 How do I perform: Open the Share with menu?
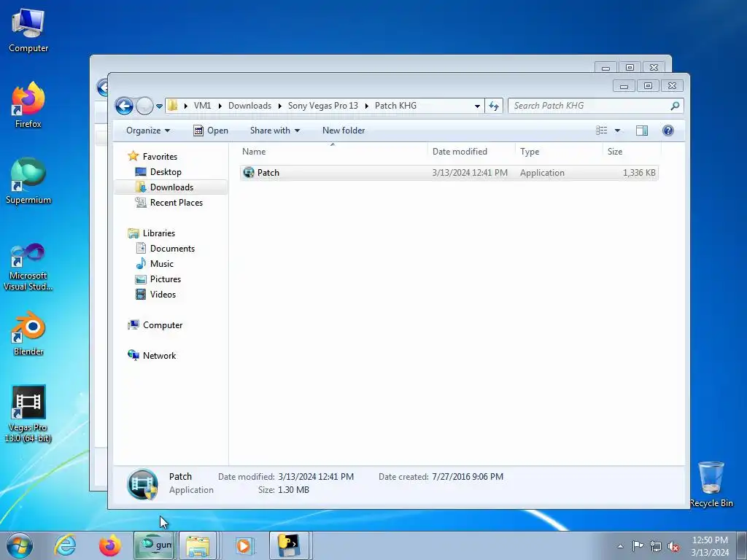click(275, 131)
